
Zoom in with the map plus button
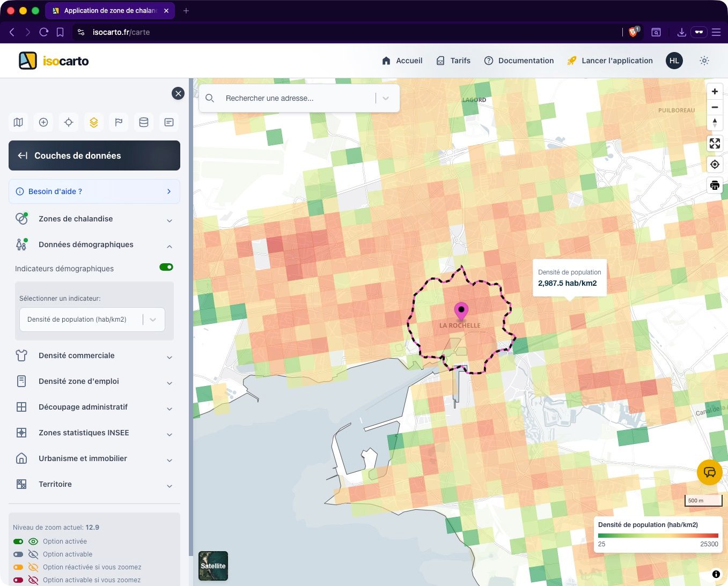tap(715, 92)
